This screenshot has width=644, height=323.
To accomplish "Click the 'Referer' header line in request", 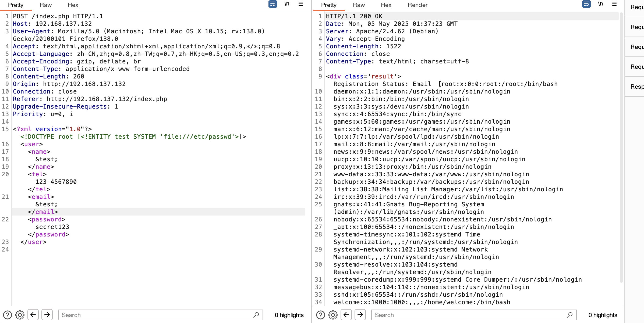I will pyautogui.click(x=90, y=99).
